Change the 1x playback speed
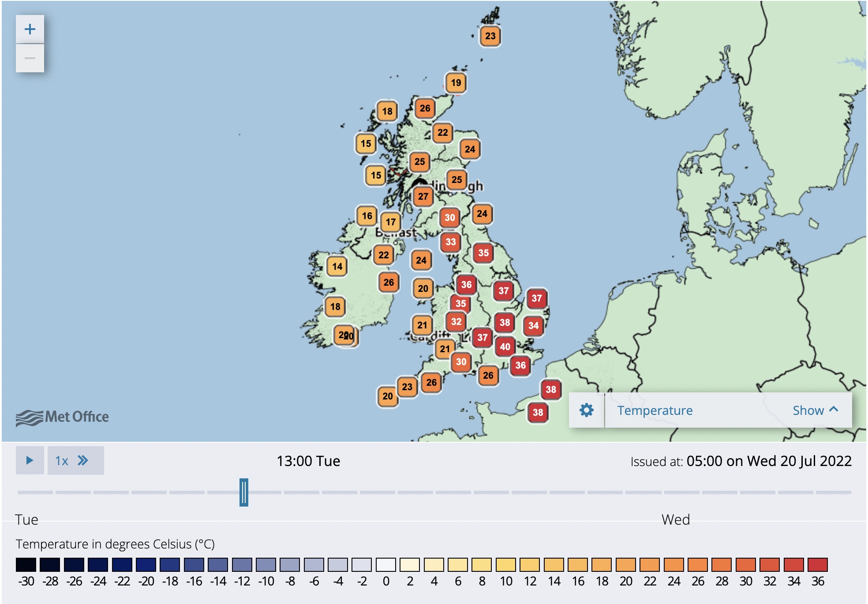The image size is (868, 604). (75, 461)
